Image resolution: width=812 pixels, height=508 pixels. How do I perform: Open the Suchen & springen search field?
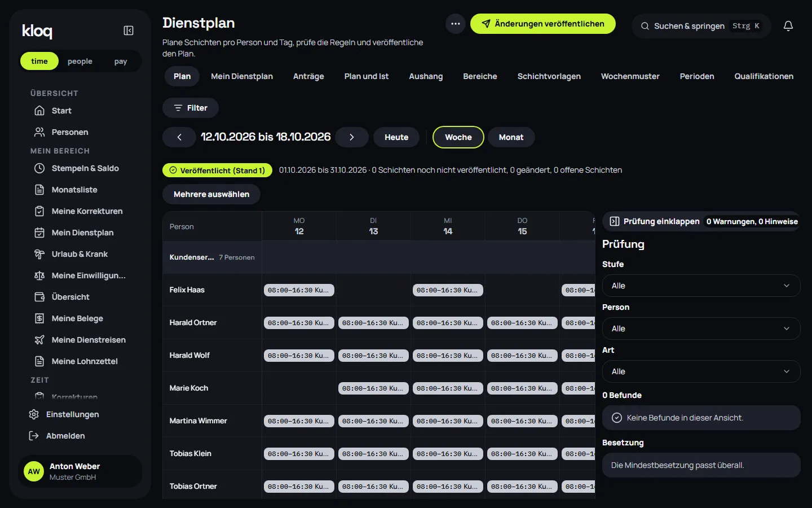(701, 26)
